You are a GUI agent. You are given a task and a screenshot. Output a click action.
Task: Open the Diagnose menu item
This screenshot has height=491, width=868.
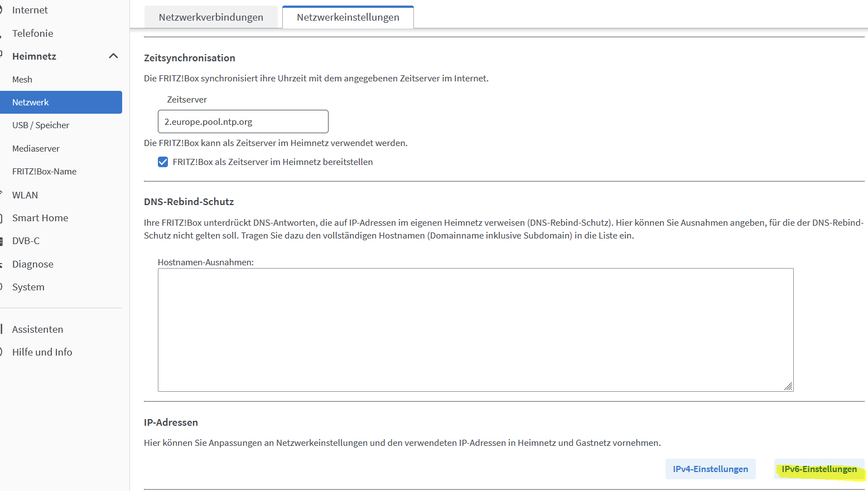pos(33,264)
